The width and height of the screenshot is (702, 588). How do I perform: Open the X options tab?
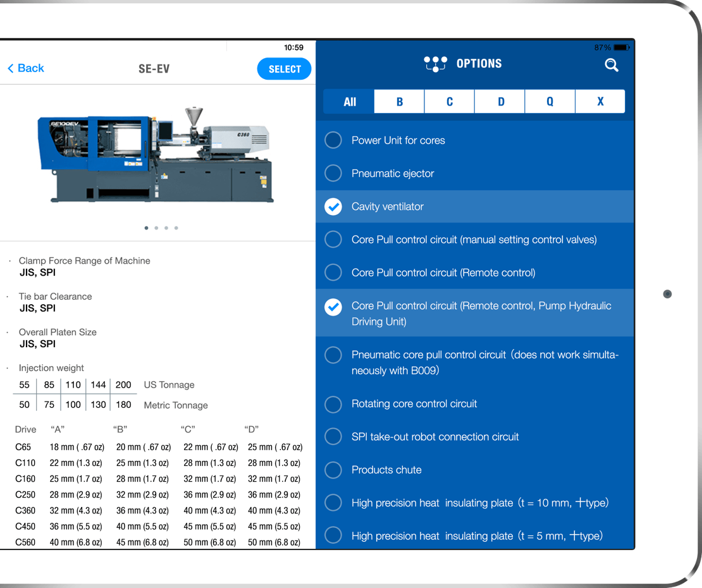click(600, 102)
